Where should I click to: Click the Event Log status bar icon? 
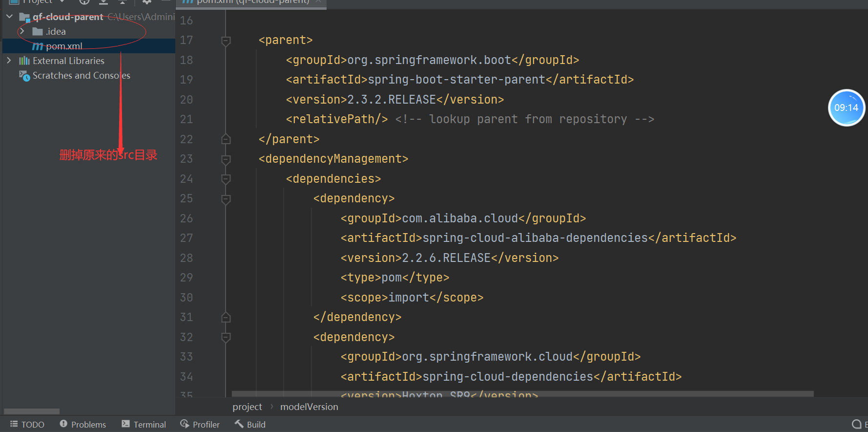pyautogui.click(x=857, y=424)
